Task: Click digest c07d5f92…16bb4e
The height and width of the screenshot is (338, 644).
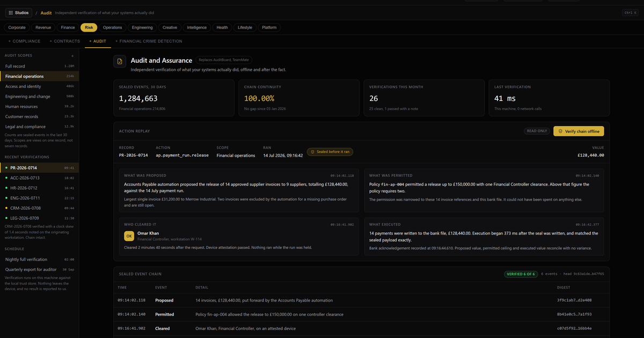Action: (574, 328)
